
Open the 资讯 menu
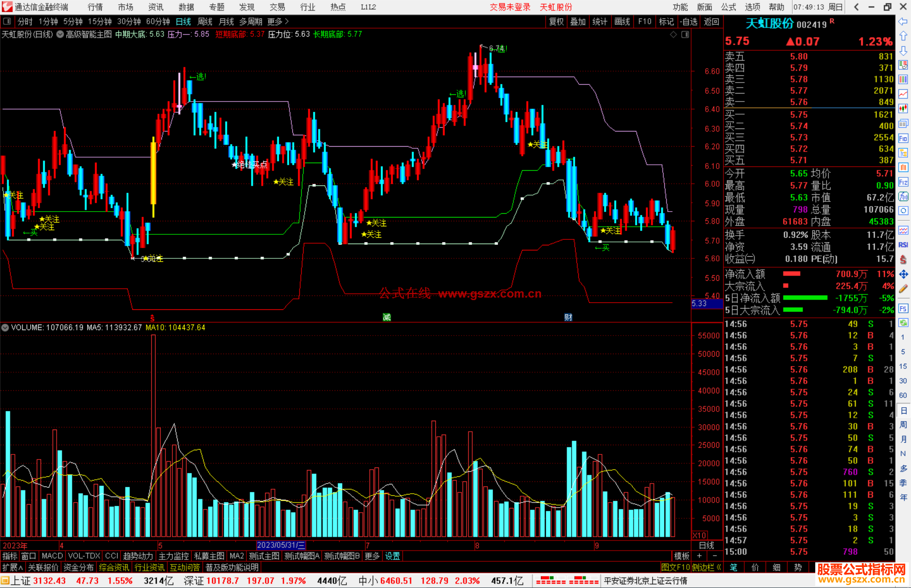pyautogui.click(x=156, y=7)
